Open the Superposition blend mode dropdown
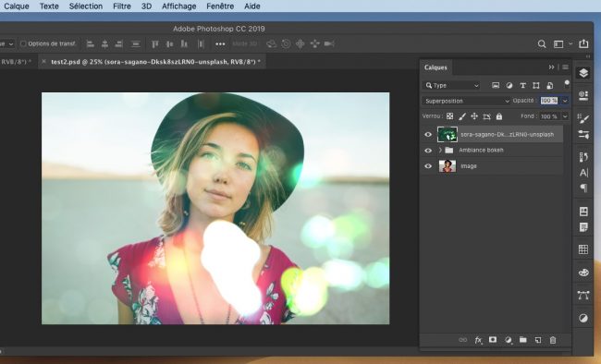The image size is (601, 364). (x=466, y=101)
